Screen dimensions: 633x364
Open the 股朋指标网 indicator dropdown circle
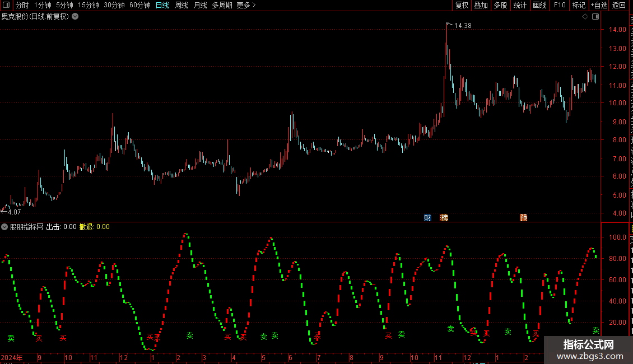tap(4, 227)
